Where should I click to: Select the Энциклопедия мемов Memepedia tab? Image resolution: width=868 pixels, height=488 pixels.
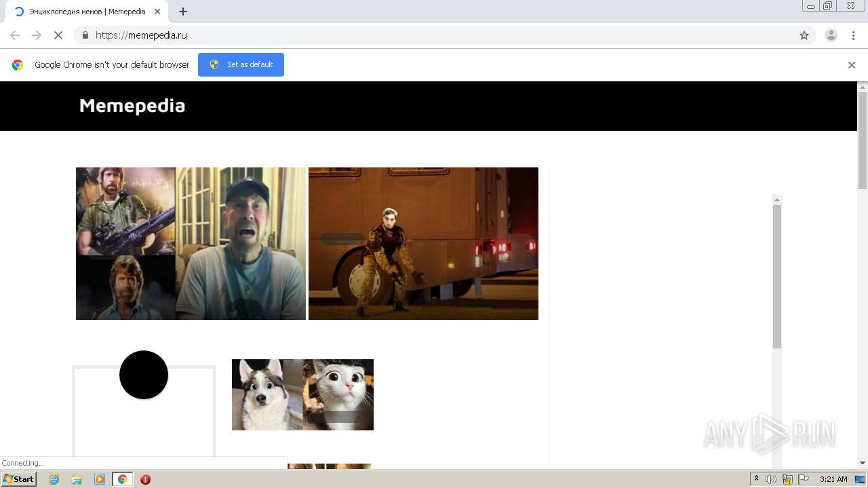pos(87,12)
